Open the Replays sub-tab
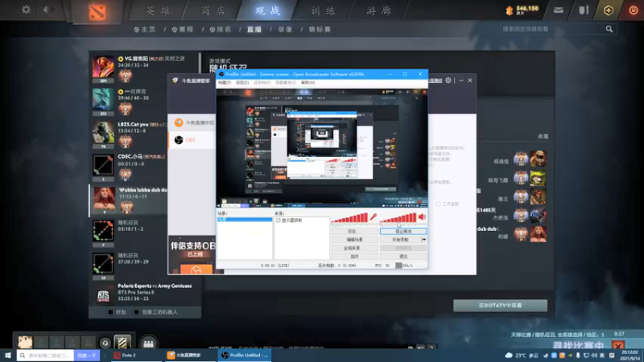Image resolution: width=644 pixels, height=362 pixels. [285, 30]
